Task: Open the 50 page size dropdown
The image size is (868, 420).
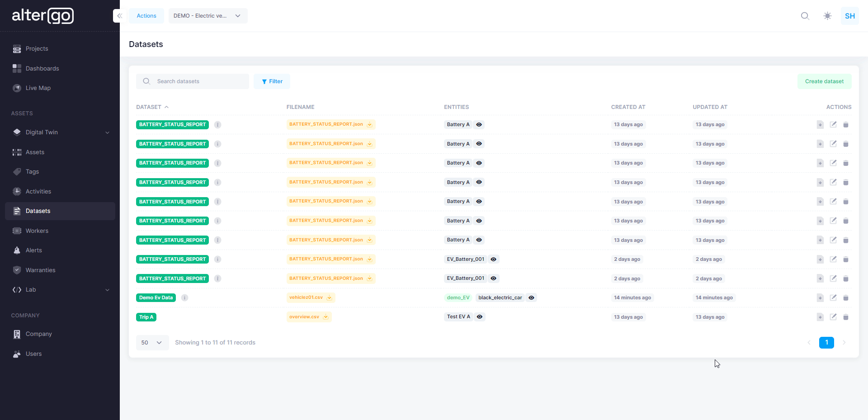Action: pos(152,343)
